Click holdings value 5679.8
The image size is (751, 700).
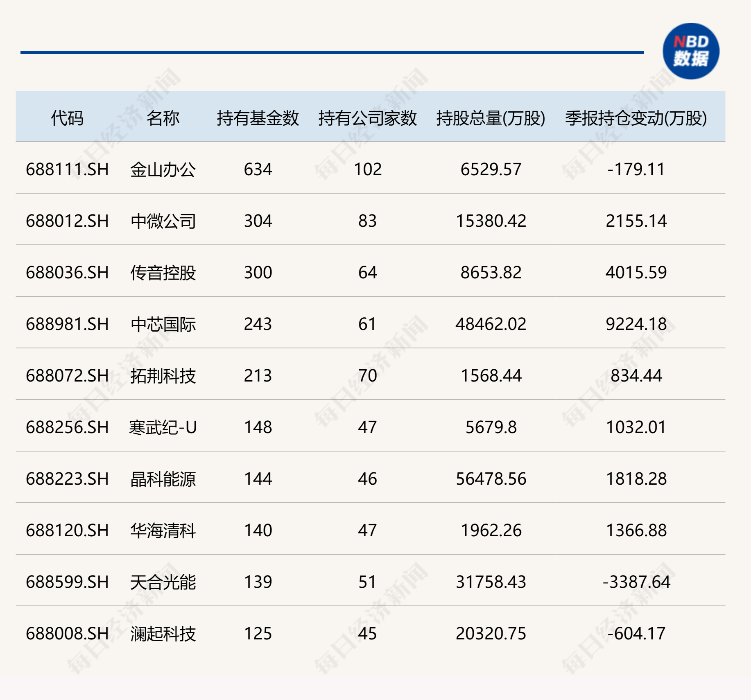(491, 427)
